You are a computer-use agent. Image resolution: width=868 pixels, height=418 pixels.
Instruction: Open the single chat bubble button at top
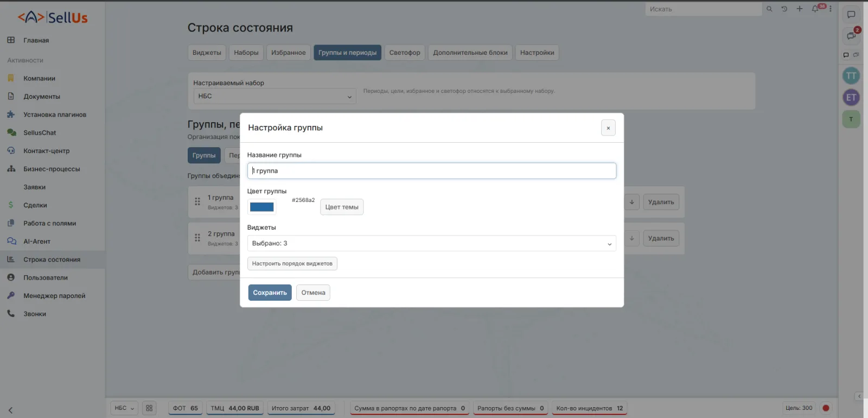[x=851, y=15]
